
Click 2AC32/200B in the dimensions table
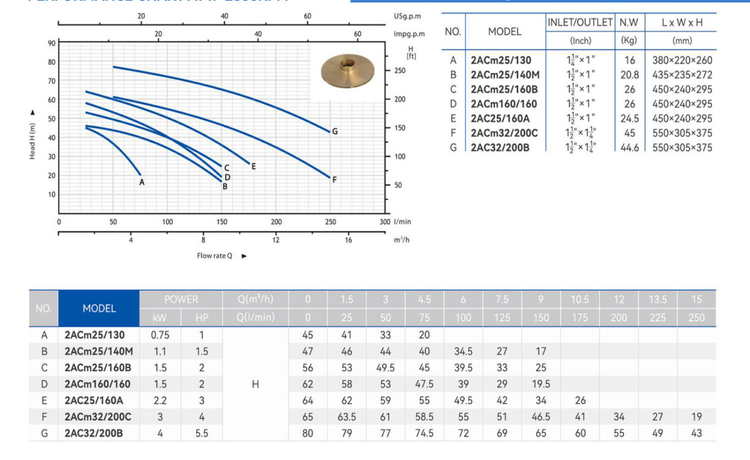point(500,148)
